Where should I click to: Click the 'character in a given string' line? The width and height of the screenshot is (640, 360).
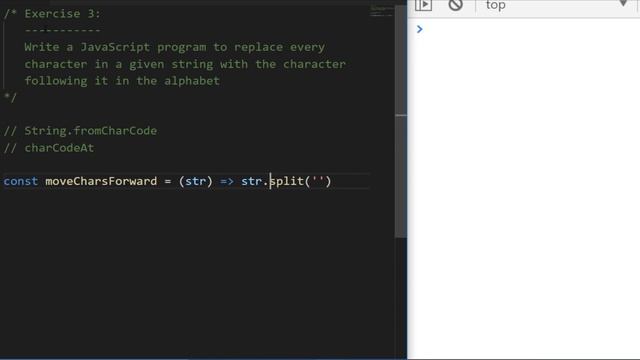click(x=185, y=64)
